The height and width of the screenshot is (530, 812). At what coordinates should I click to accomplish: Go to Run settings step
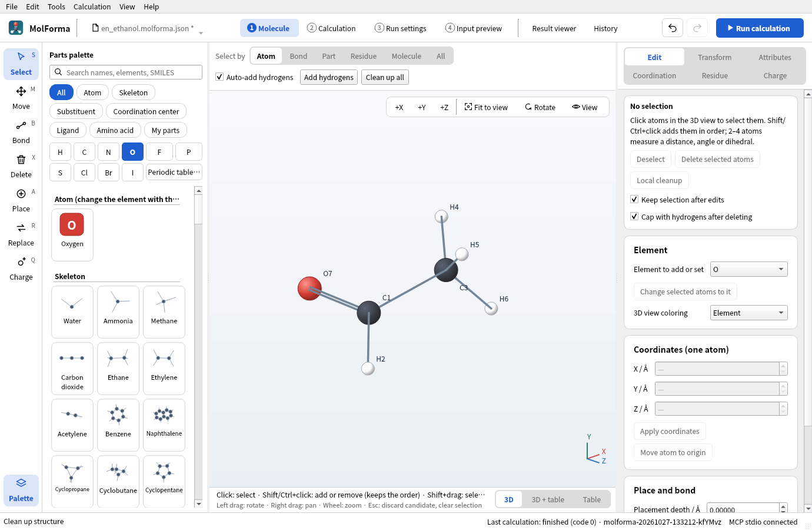401,28
